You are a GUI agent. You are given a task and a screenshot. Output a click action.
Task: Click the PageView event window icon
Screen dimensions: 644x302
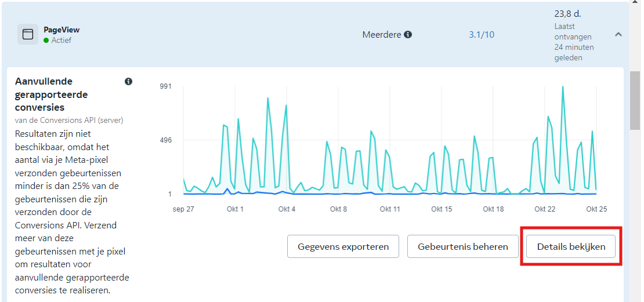[28, 34]
